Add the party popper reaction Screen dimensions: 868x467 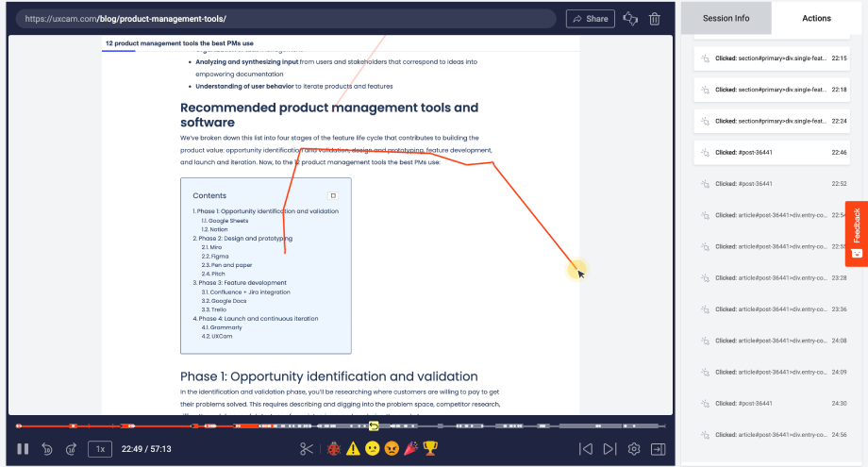coord(410,449)
